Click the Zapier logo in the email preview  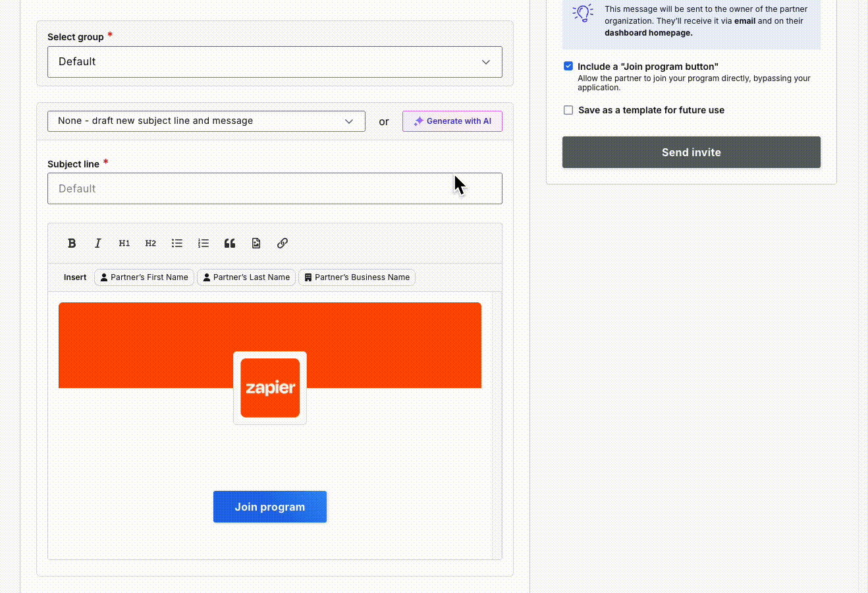270,387
